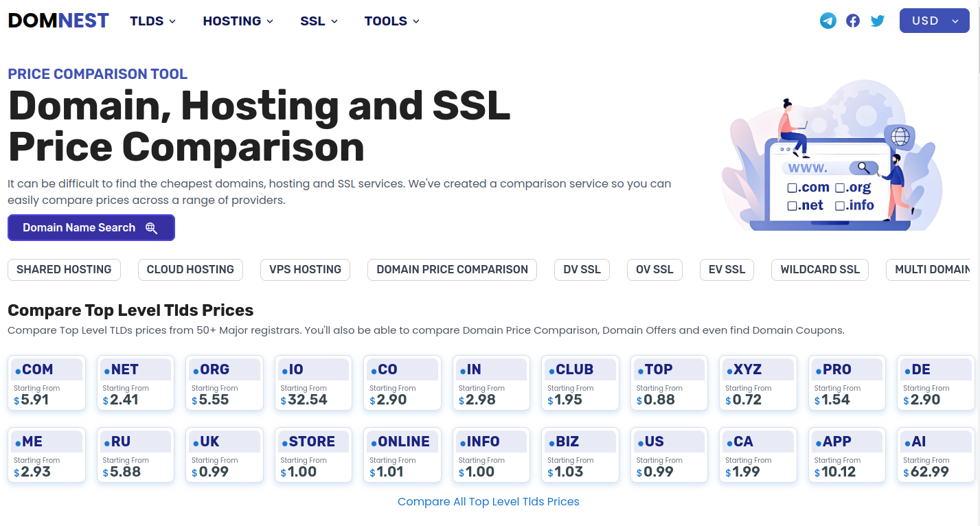Expand the SSL menu
The image size is (980, 526).
[x=319, y=21]
